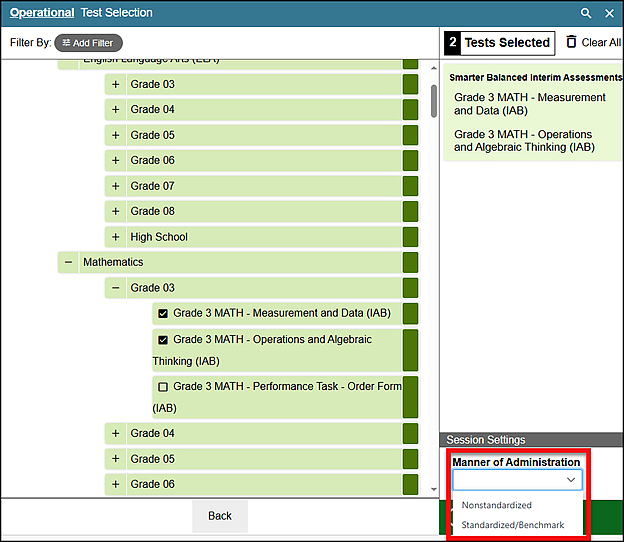Expand Grade 03 in the ELA section
This screenshot has height=542, width=624.
tap(115, 84)
